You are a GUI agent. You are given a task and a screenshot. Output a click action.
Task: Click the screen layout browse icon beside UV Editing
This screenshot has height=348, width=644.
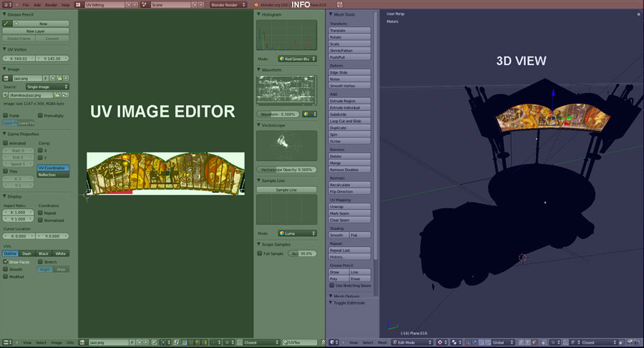(78, 4)
